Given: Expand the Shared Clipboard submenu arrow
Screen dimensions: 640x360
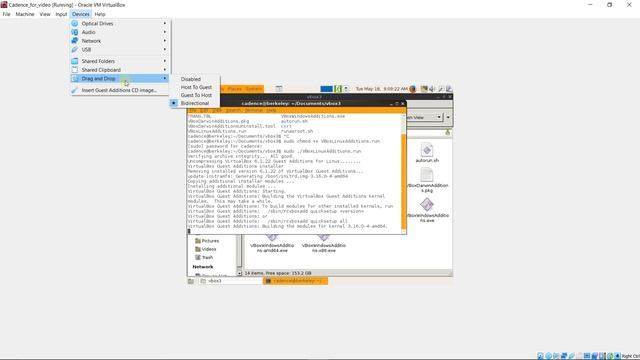Looking at the screenshot, I should [165, 70].
